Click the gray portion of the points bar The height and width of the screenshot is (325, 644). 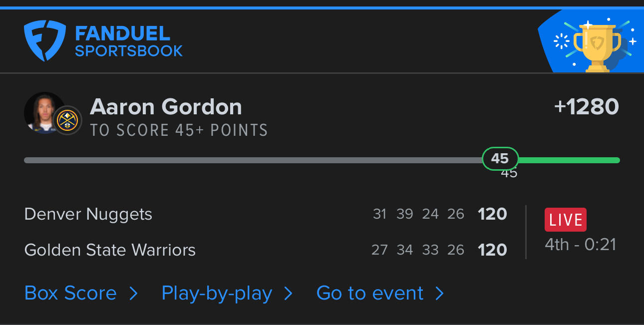pos(250,160)
